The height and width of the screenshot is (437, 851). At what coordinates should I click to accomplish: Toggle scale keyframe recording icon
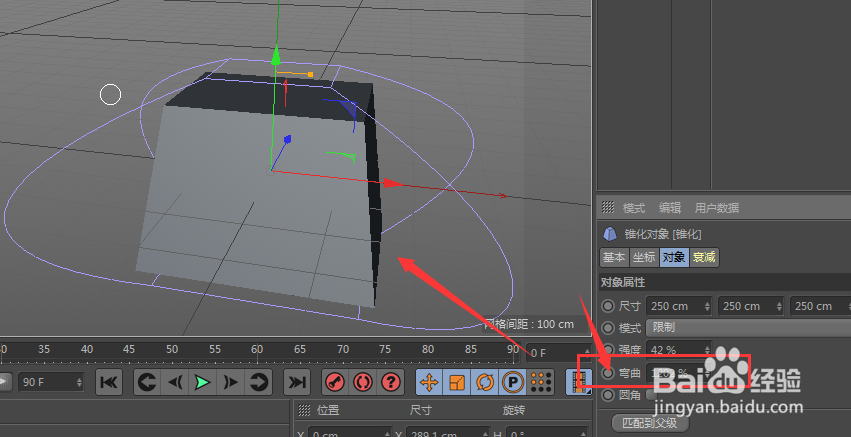[456, 382]
